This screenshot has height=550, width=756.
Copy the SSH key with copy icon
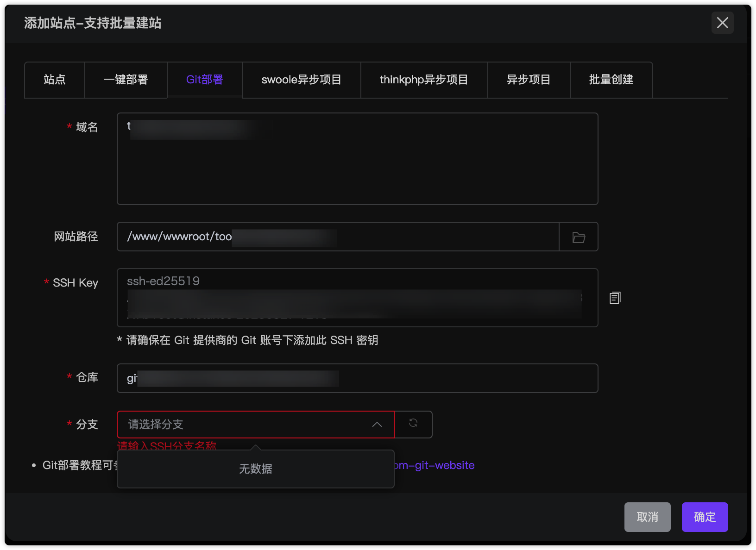click(615, 298)
